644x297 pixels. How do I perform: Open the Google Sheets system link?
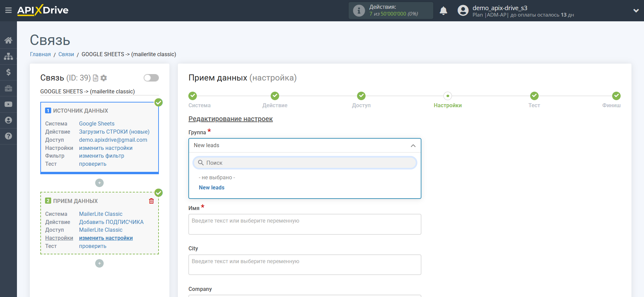[97, 124]
